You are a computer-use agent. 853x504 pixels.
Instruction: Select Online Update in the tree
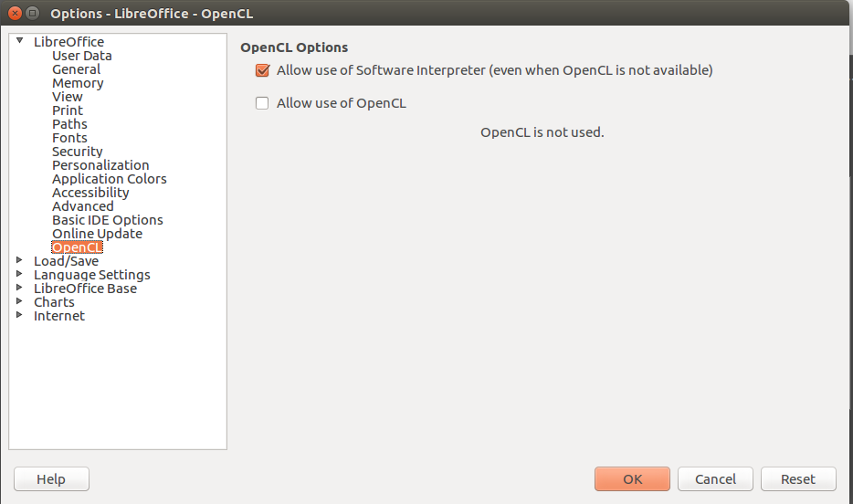[97, 234]
